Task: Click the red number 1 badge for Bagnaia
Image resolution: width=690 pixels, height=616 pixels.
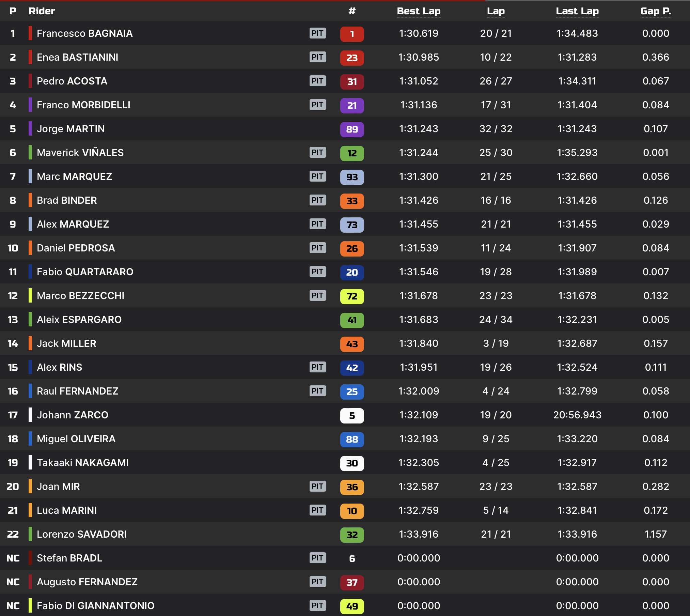Action: (352, 34)
